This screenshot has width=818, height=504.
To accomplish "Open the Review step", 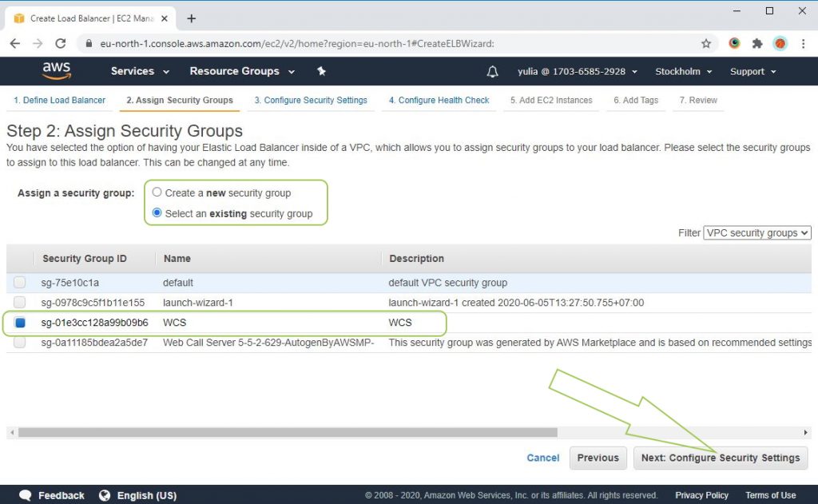I will [698, 100].
